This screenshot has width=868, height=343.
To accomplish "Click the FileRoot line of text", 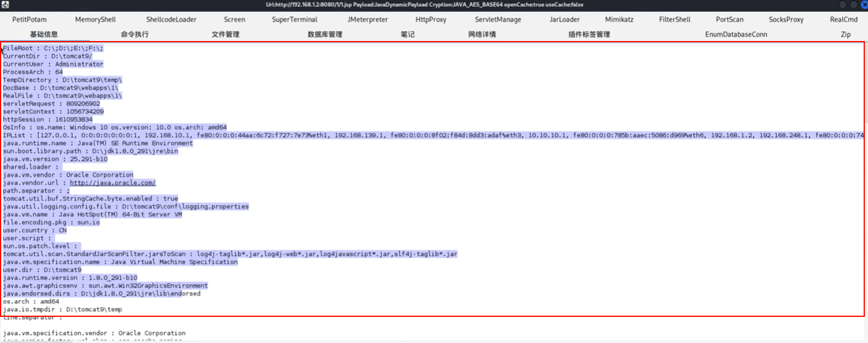I will (x=53, y=48).
